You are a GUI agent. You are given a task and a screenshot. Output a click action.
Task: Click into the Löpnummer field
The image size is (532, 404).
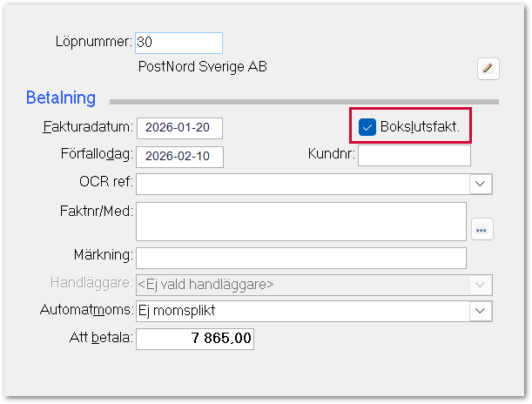[178, 42]
